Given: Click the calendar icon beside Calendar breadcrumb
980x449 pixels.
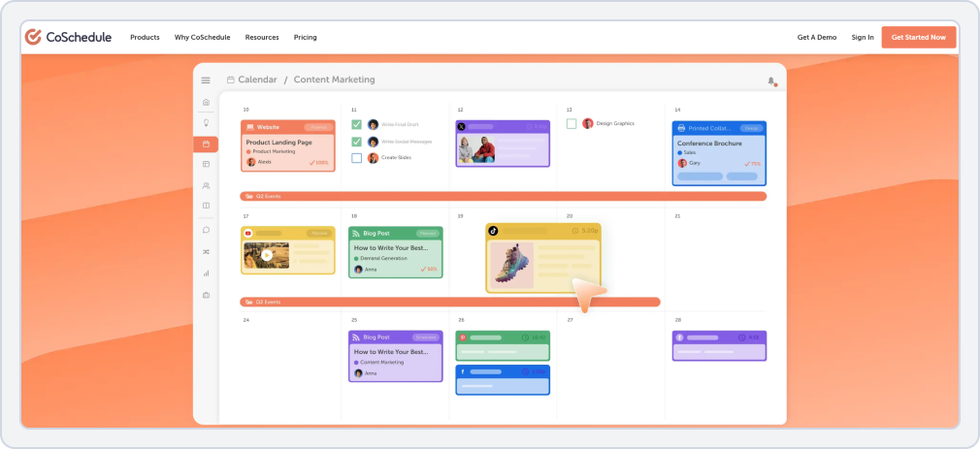Looking at the screenshot, I should coord(231,80).
